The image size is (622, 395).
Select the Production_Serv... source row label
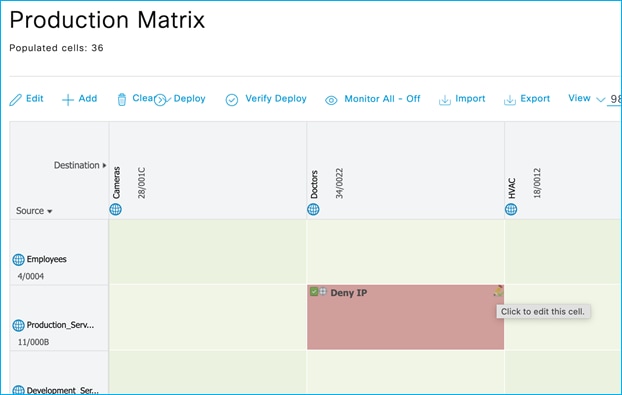pyautogui.click(x=60, y=325)
